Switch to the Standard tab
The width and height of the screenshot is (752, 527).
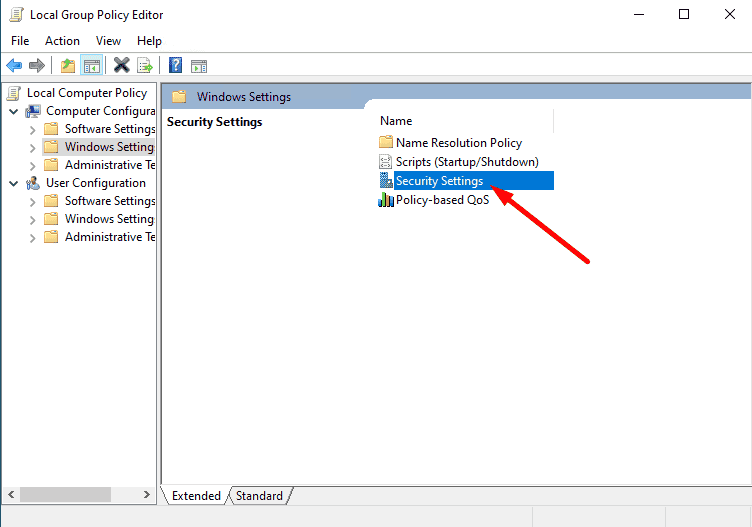coord(259,495)
